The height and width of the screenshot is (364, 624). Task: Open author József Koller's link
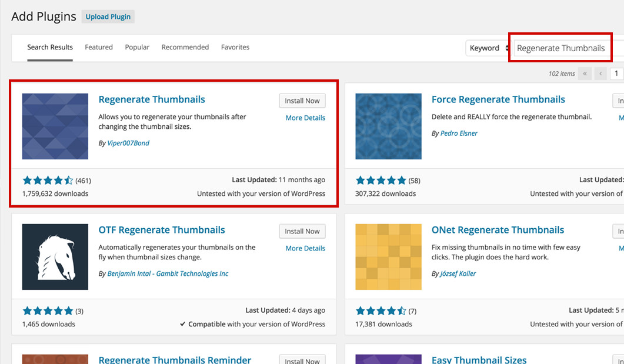click(458, 273)
